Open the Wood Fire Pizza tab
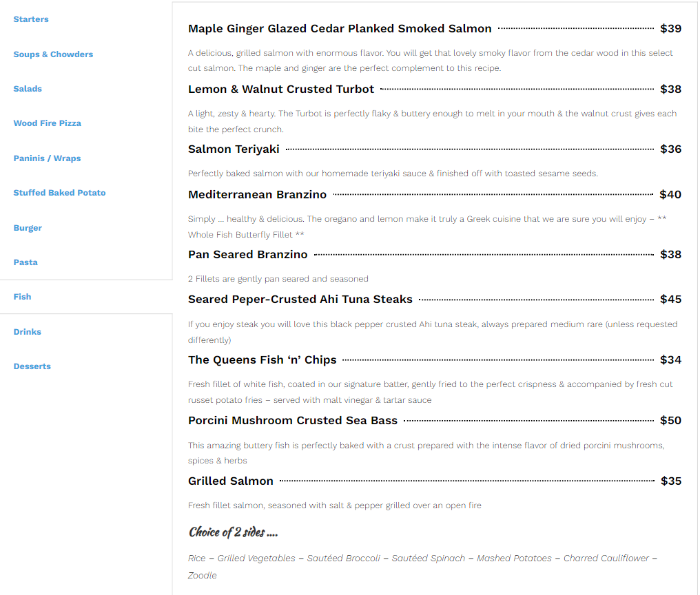700x595 pixels. (x=48, y=123)
